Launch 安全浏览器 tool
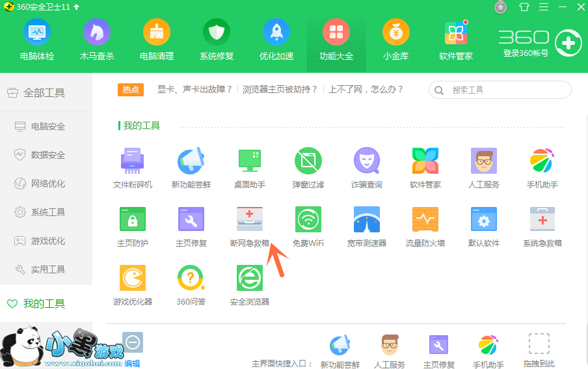Screen dimensions: 588x369 pyautogui.click(x=249, y=285)
